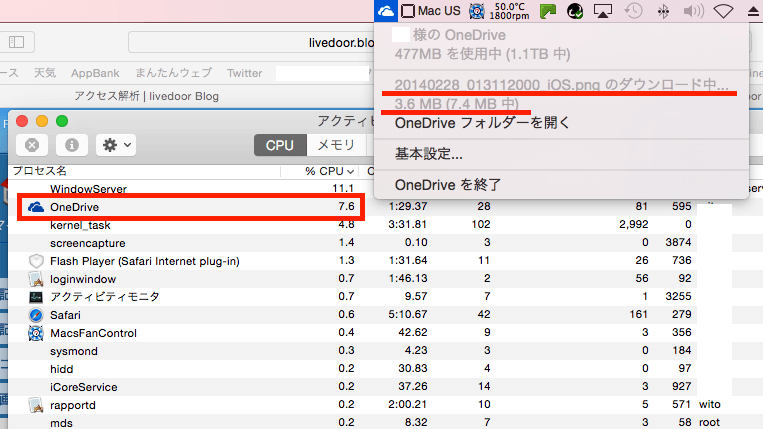Click the Inspect process info button

point(72,145)
